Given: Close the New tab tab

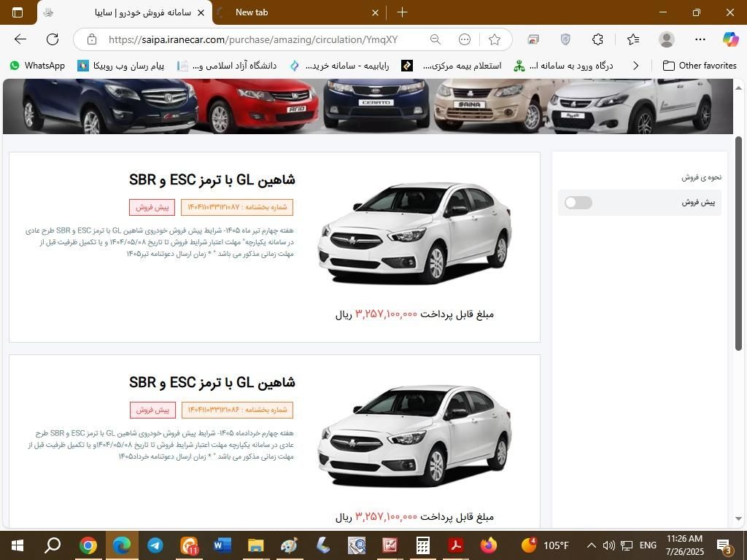Looking at the screenshot, I should 376,13.
